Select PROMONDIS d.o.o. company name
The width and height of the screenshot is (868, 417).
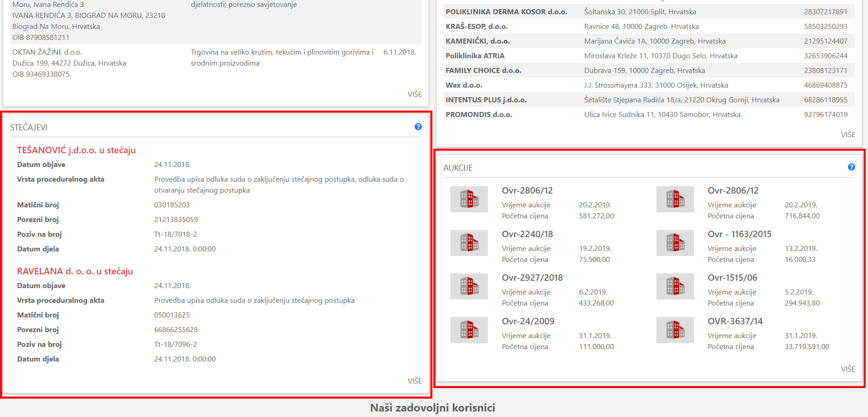(479, 114)
